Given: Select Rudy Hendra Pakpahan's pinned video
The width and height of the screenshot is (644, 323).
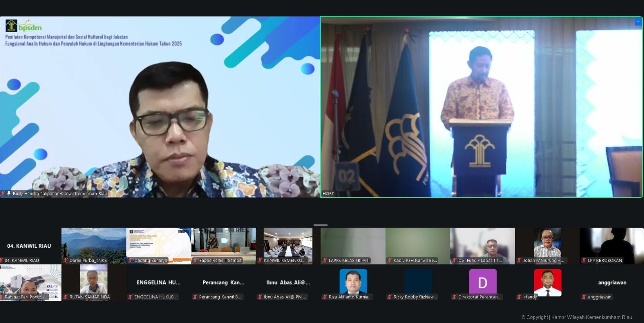Looking at the screenshot, I should click(160, 107).
